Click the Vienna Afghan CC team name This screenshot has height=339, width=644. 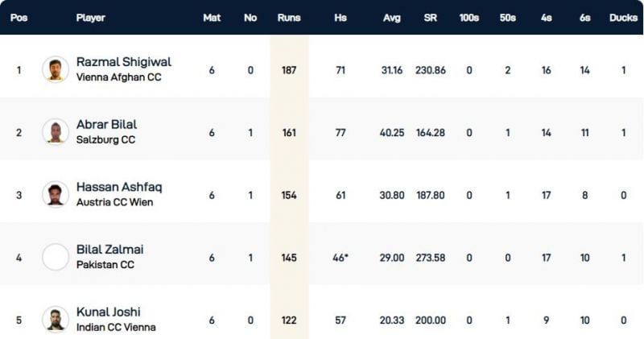click(116, 77)
